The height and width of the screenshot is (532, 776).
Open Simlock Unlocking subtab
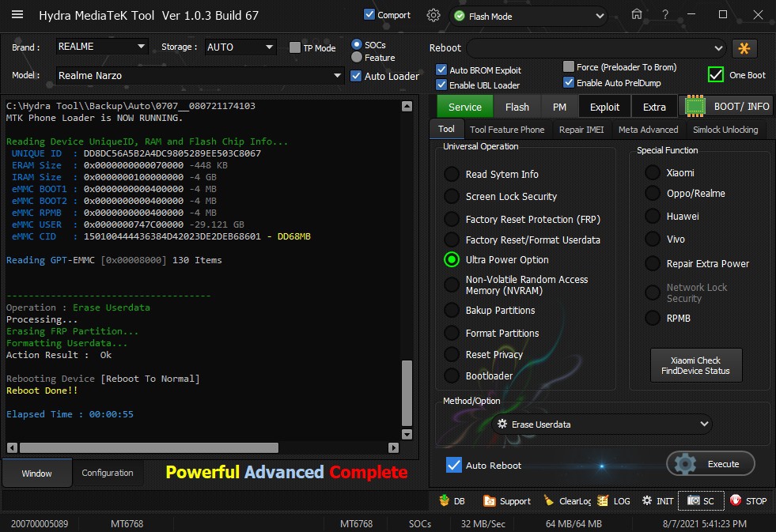(x=725, y=130)
